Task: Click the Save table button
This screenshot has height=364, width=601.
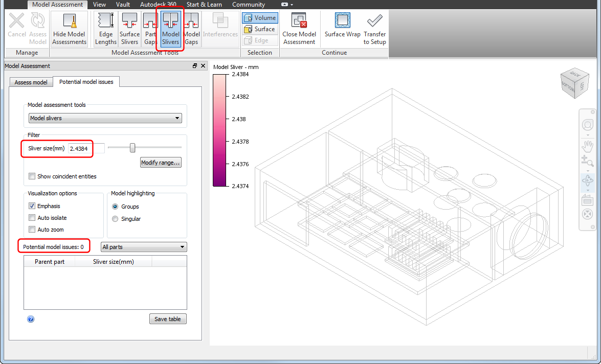Action: click(168, 319)
